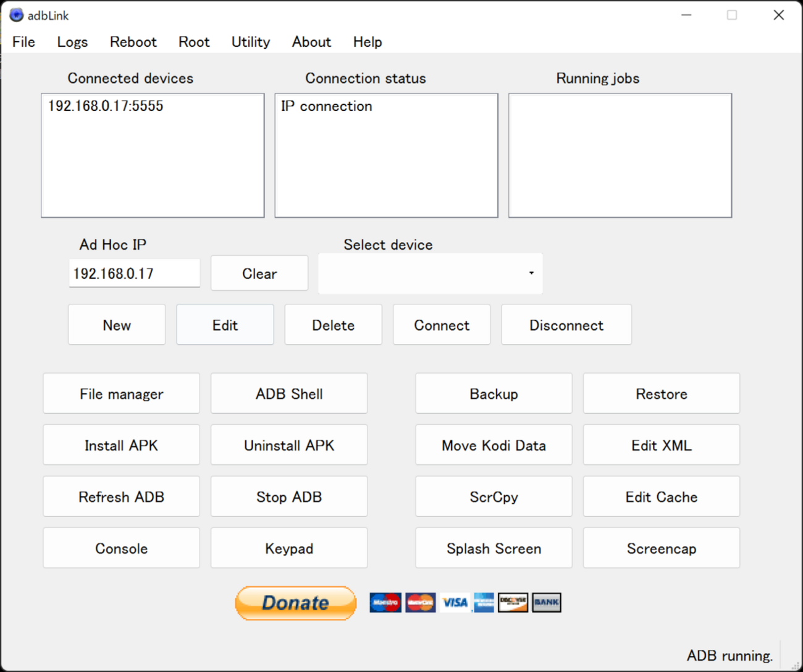Viewport: 803px width, 672px height.
Task: Select device 192.168.0.17:5555 in Connected devices
Action: point(106,106)
